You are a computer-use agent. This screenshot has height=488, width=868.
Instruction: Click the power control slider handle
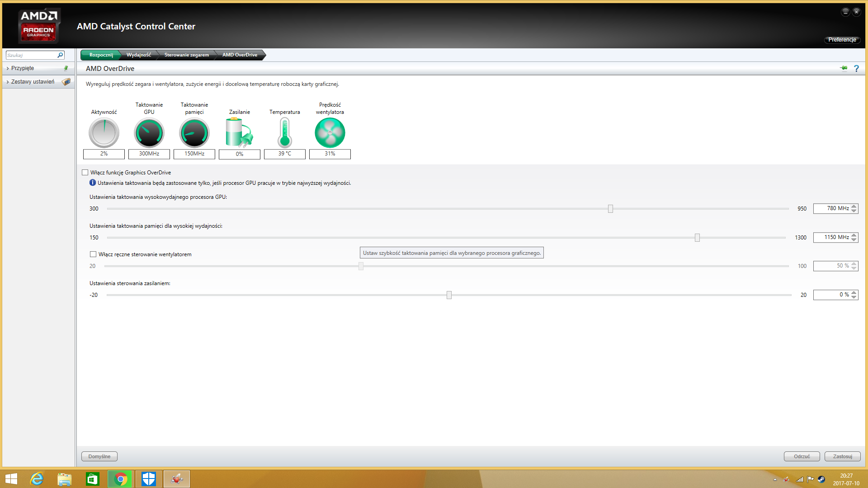449,295
